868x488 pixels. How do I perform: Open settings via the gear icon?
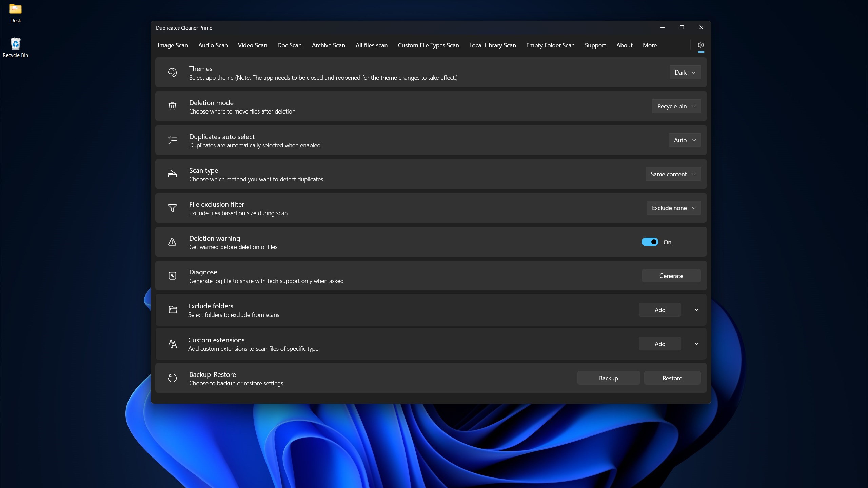[701, 45]
